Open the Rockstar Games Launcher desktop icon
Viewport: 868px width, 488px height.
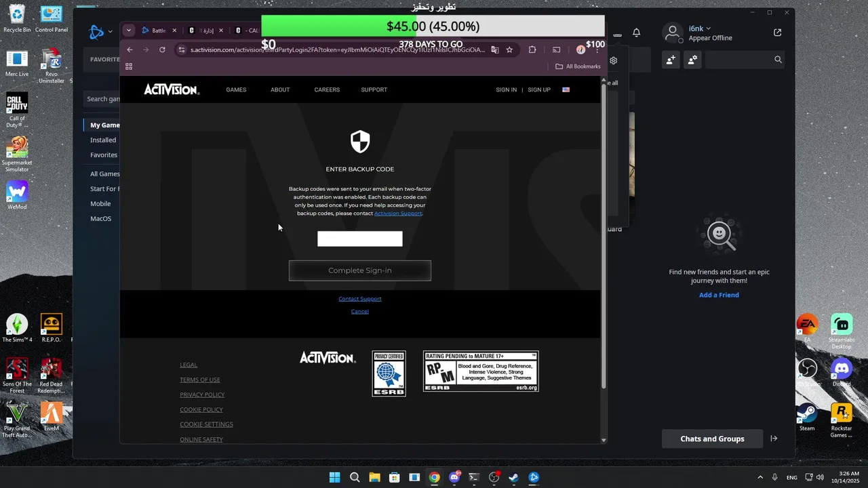[841, 420]
